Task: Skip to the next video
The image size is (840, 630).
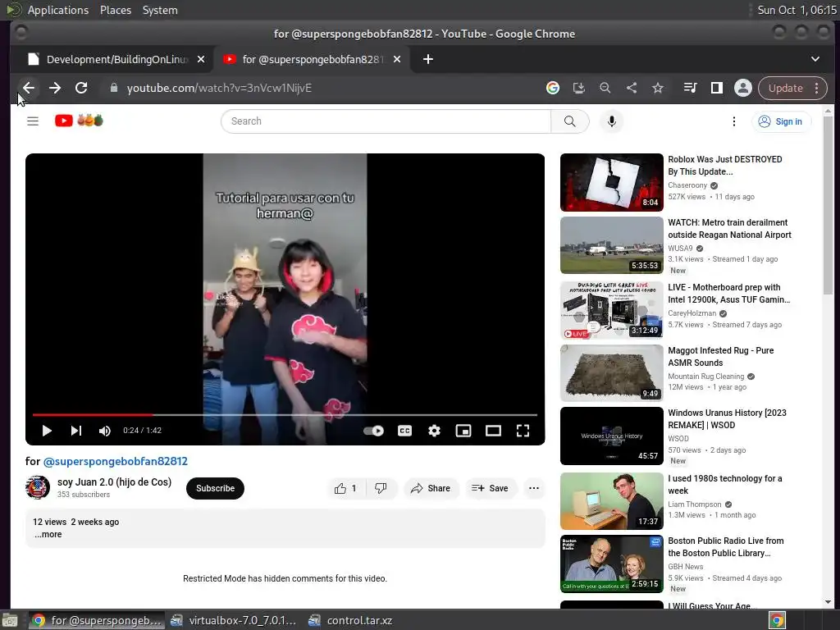Action: click(76, 430)
